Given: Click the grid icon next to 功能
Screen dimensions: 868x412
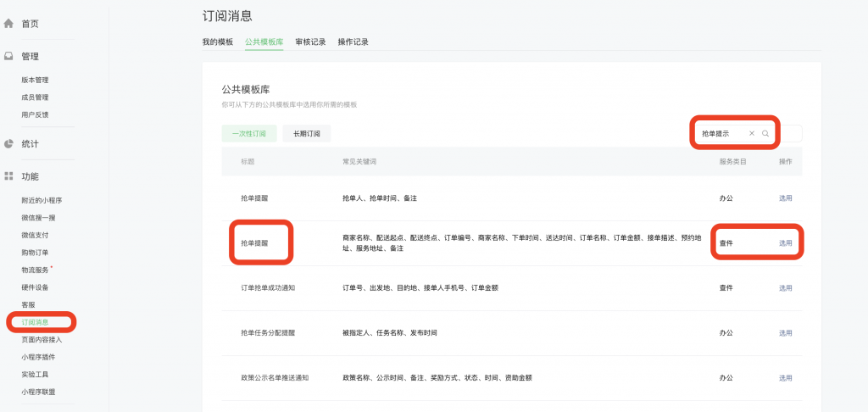Looking at the screenshot, I should coord(8,176).
